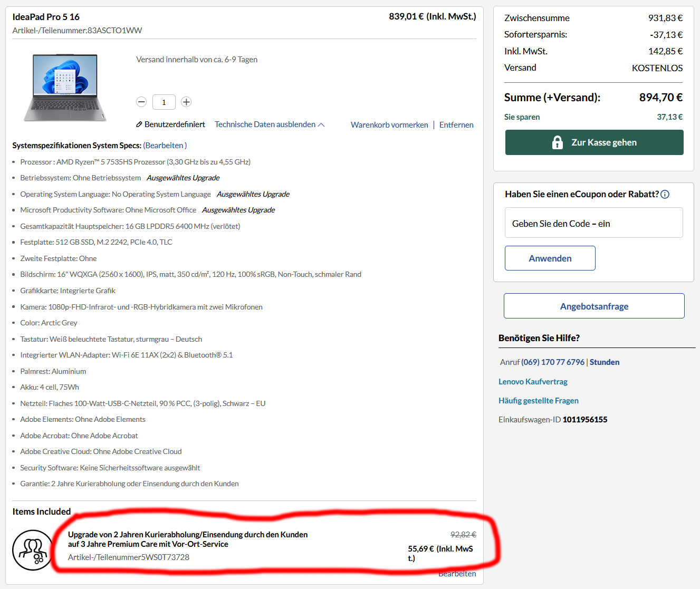700x589 pixels.
Task: Click the IdeaPad Pro 5 16 laptop thumbnail
Action: 65,88
